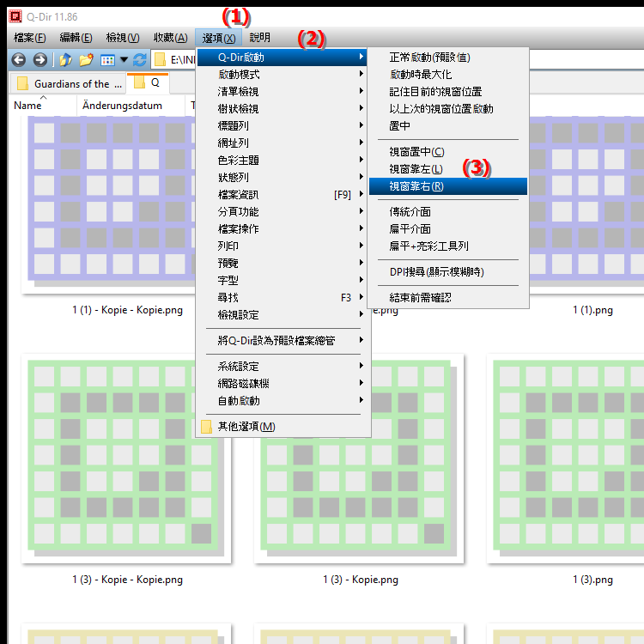Open the 網路磁碟機 submenu
Screen dimensions: 644x644
tap(283, 384)
